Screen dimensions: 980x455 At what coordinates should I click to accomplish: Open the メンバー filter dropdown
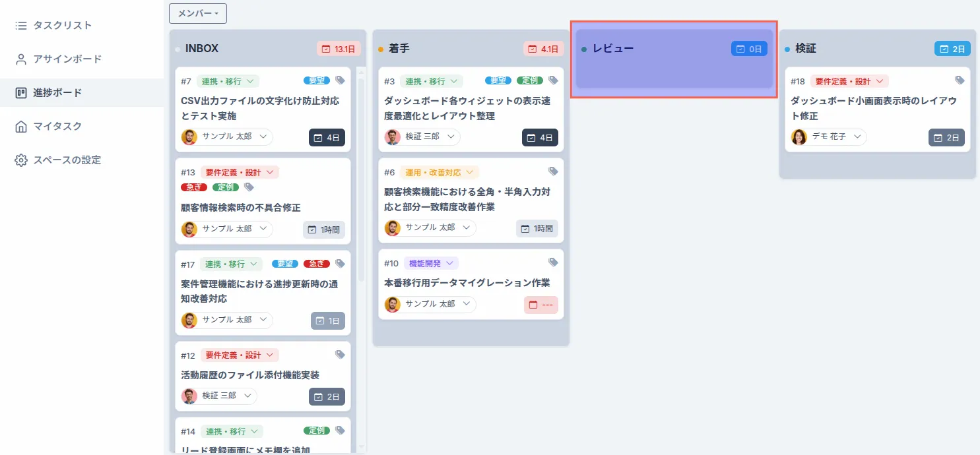pos(197,13)
